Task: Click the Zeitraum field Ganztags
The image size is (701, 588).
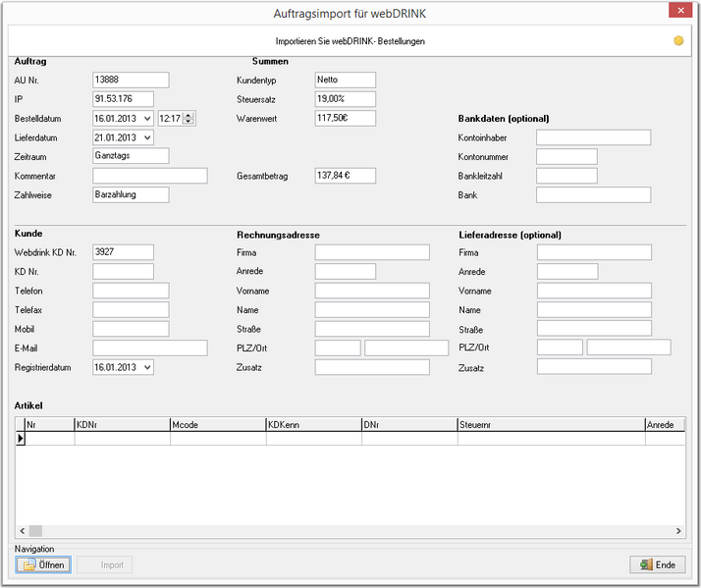Action: 131,156
